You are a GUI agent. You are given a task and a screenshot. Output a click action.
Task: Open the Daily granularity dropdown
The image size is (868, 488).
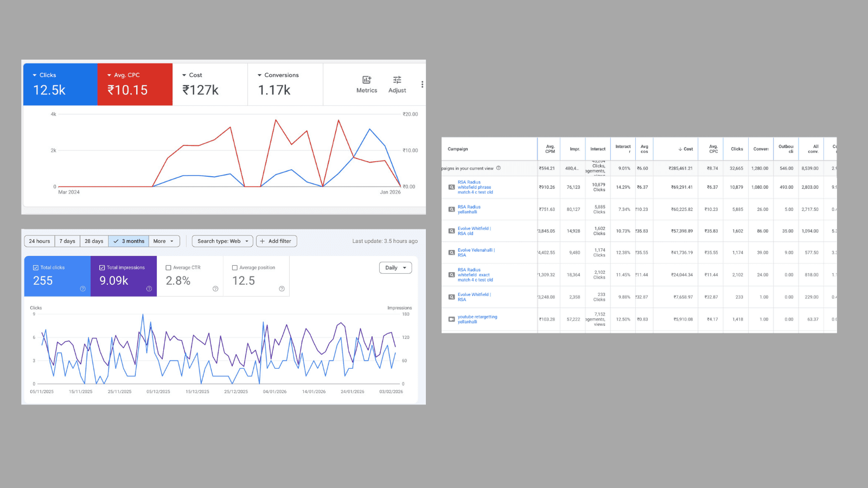point(395,268)
